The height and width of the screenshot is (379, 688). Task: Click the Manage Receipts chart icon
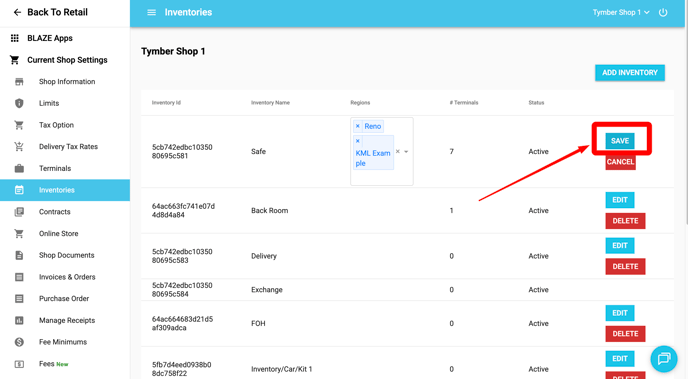(x=19, y=320)
